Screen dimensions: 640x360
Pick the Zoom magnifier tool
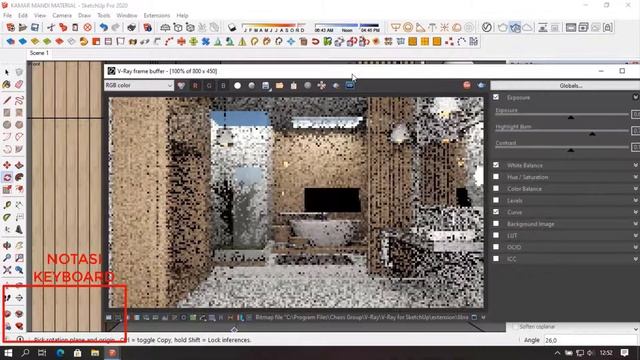(x=7, y=258)
